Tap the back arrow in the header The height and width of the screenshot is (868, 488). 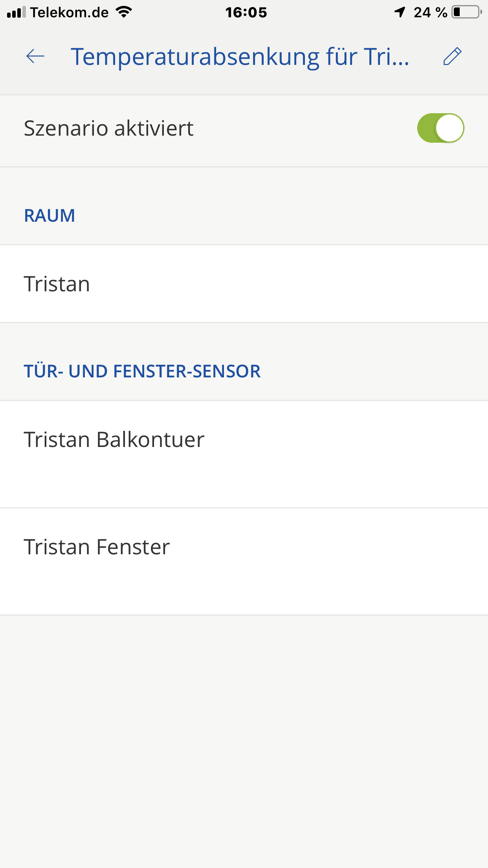[35, 56]
